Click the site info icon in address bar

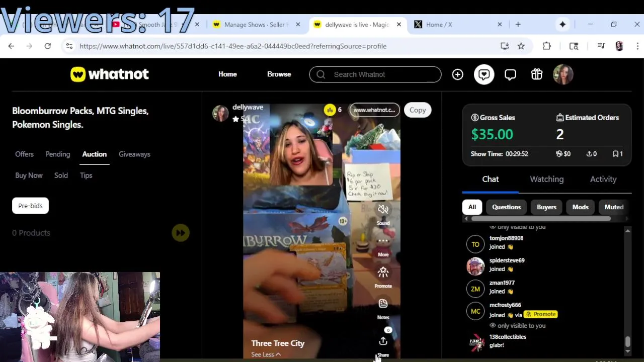[x=69, y=46]
